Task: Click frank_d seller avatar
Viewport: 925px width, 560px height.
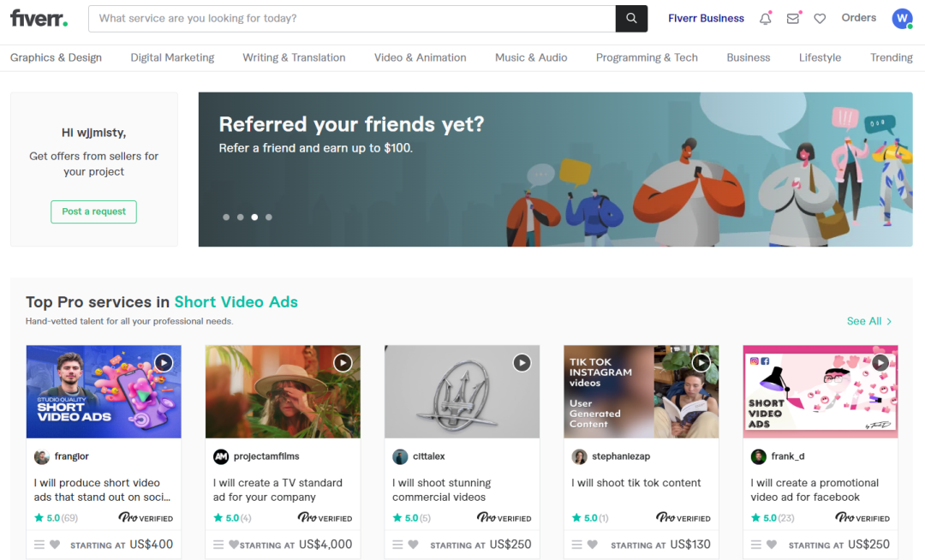Action: click(758, 457)
